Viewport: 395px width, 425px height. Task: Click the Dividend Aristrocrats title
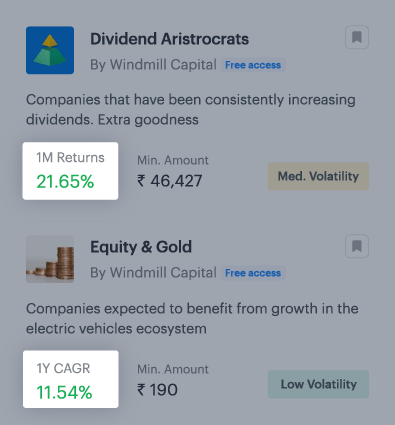pos(169,39)
